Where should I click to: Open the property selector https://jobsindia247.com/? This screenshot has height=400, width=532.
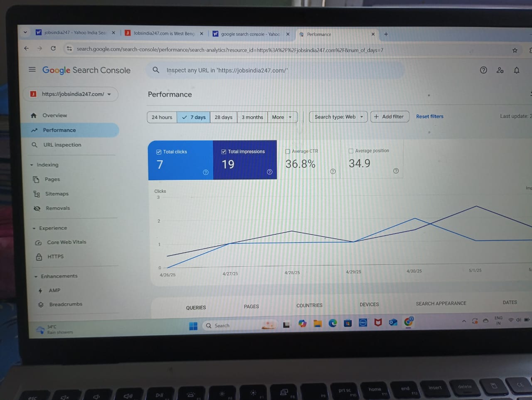(x=71, y=94)
